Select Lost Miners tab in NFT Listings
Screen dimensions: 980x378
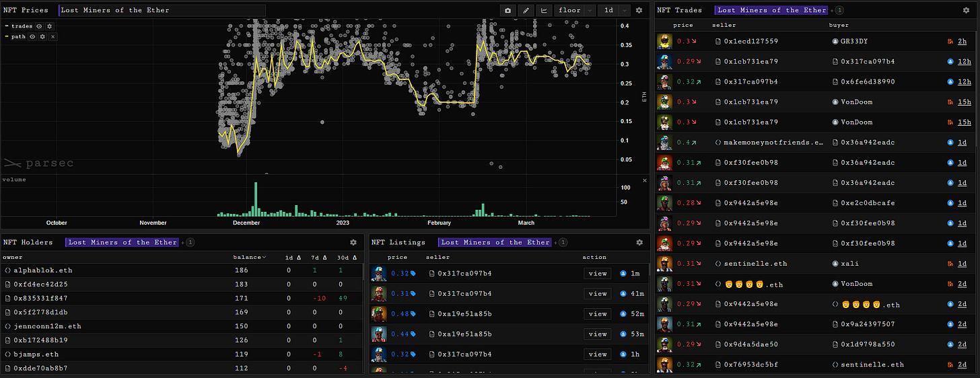(x=495, y=242)
